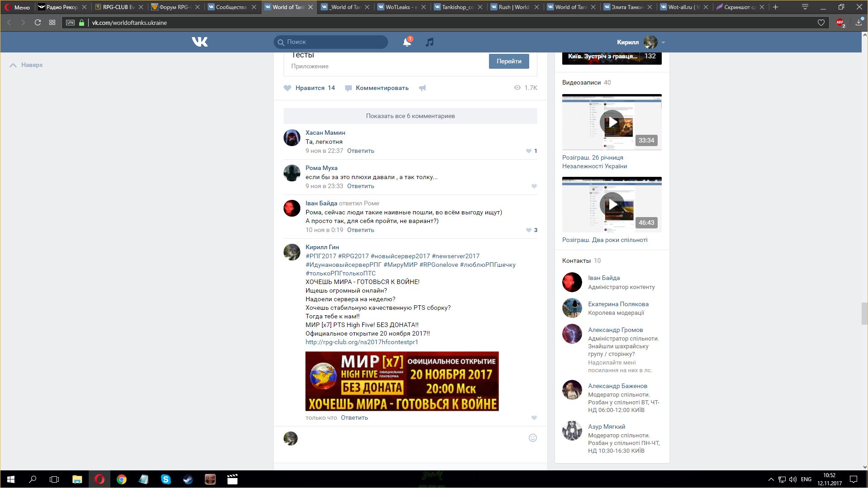Play the 33:34 video thumbnail

[612, 122]
